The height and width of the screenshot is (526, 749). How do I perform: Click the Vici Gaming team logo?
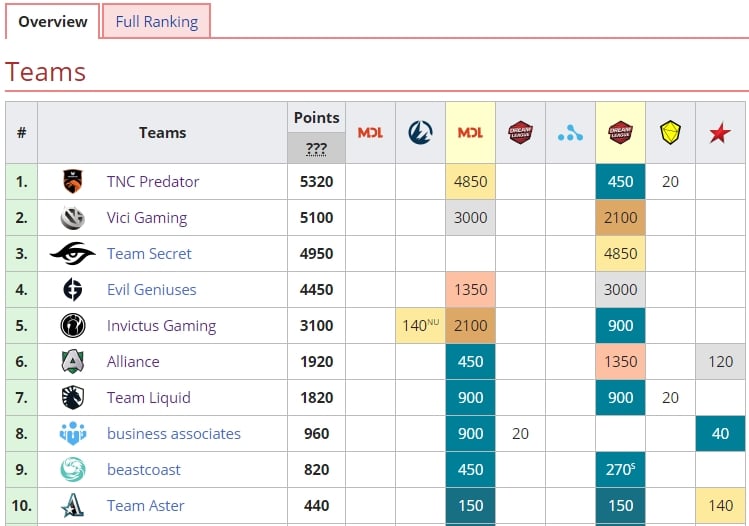pyautogui.click(x=73, y=218)
